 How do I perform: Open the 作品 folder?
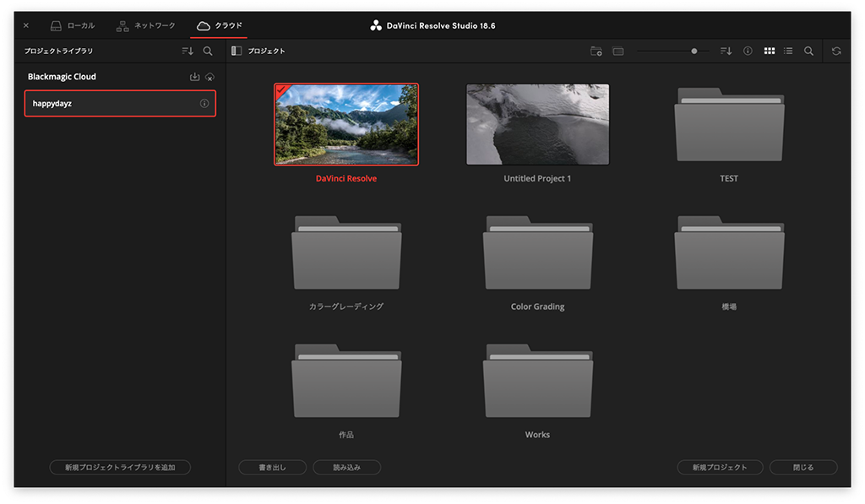pos(346,381)
